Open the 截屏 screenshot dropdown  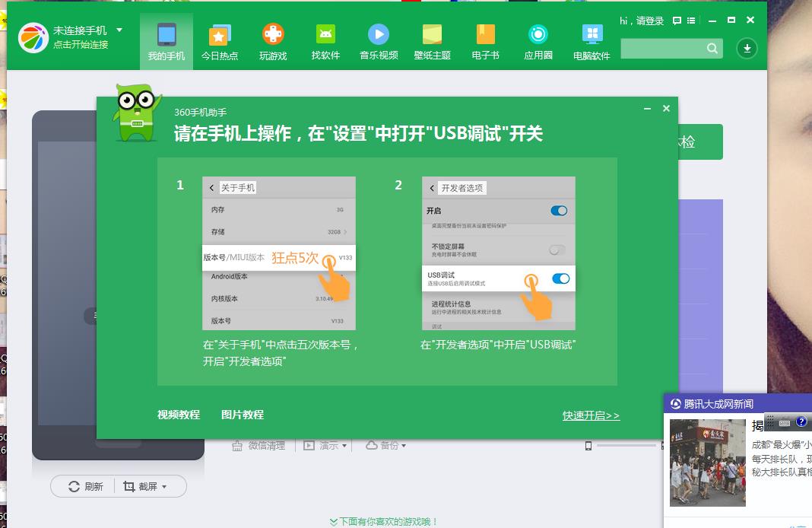(x=145, y=487)
